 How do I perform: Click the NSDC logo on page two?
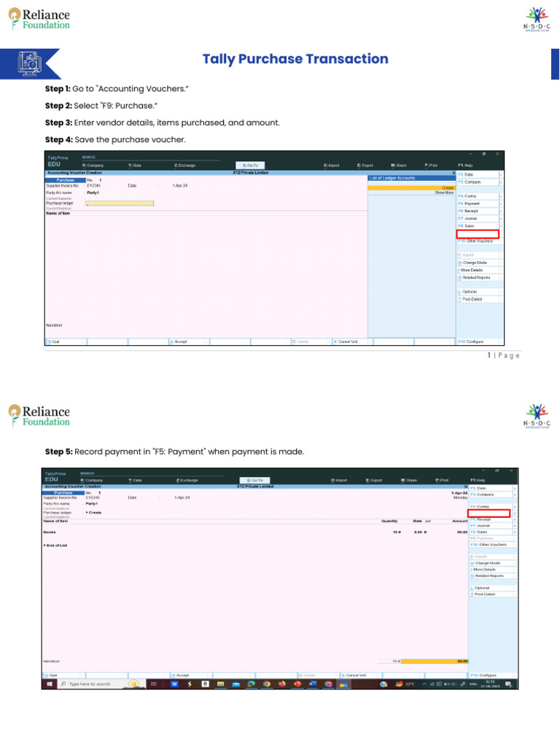point(537,416)
